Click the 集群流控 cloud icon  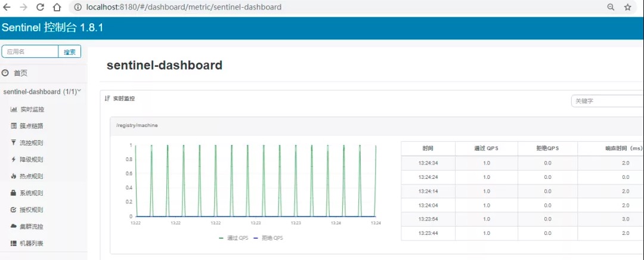click(x=13, y=227)
